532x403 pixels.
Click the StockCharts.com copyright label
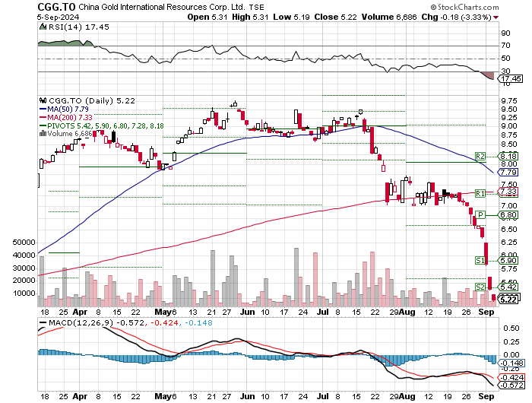coord(464,7)
